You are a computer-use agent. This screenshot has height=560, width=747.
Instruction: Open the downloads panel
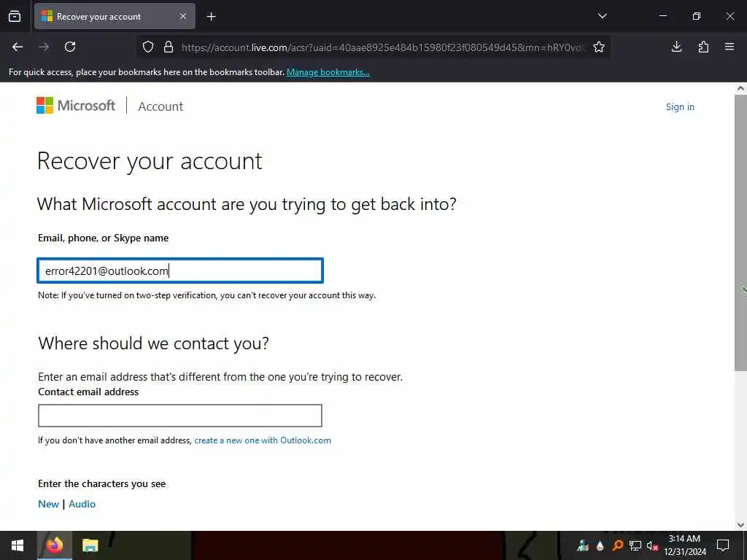point(676,47)
